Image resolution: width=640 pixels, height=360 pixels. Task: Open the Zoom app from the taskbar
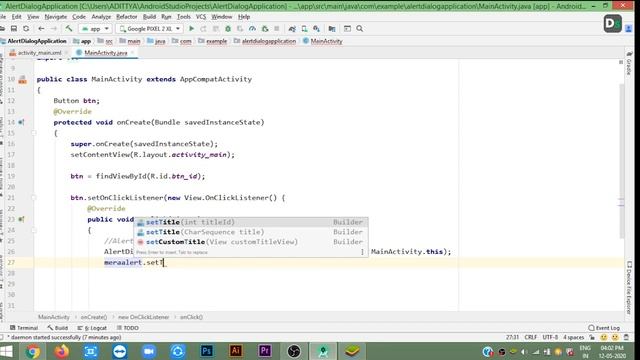[x=149, y=351]
